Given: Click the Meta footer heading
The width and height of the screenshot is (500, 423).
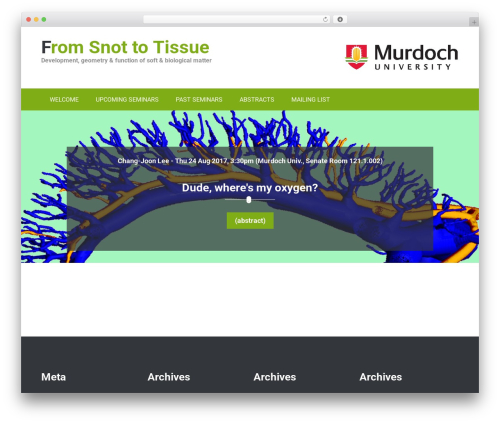Looking at the screenshot, I should [x=53, y=377].
